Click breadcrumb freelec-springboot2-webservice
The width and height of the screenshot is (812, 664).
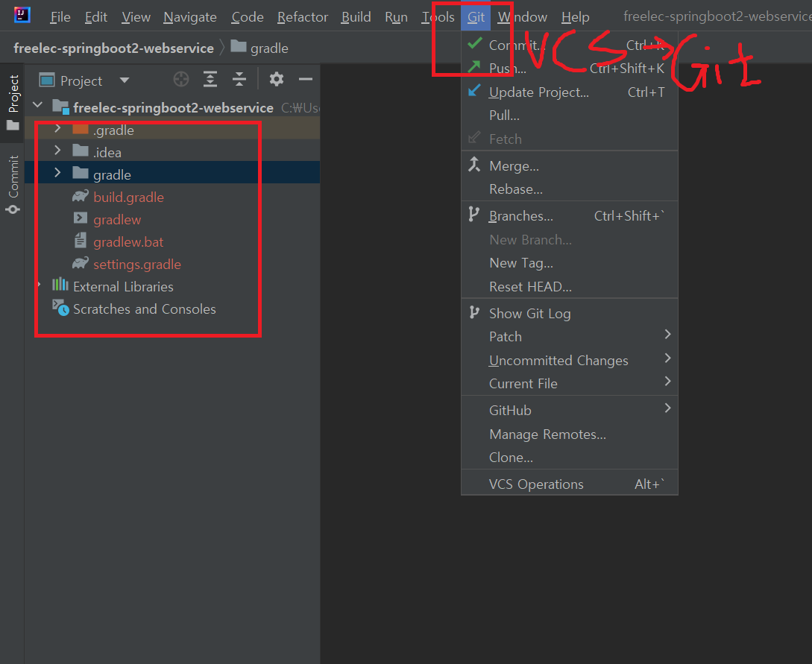[113, 48]
